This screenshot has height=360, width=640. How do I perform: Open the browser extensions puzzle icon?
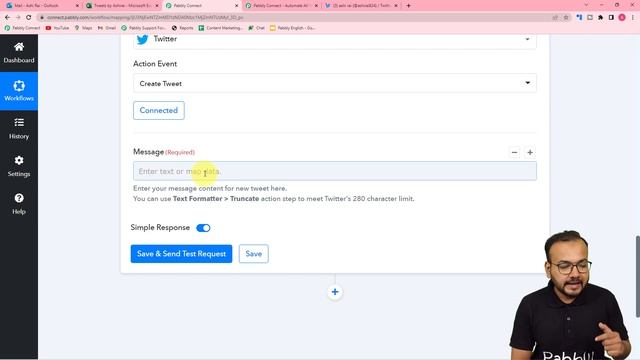[x=600, y=18]
